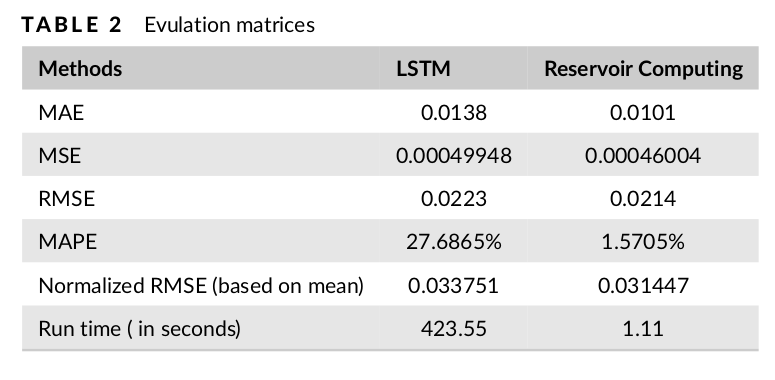The width and height of the screenshot is (775, 380).
Task: Click the LSTM RMSE value 0.0223
Action: tap(454, 199)
